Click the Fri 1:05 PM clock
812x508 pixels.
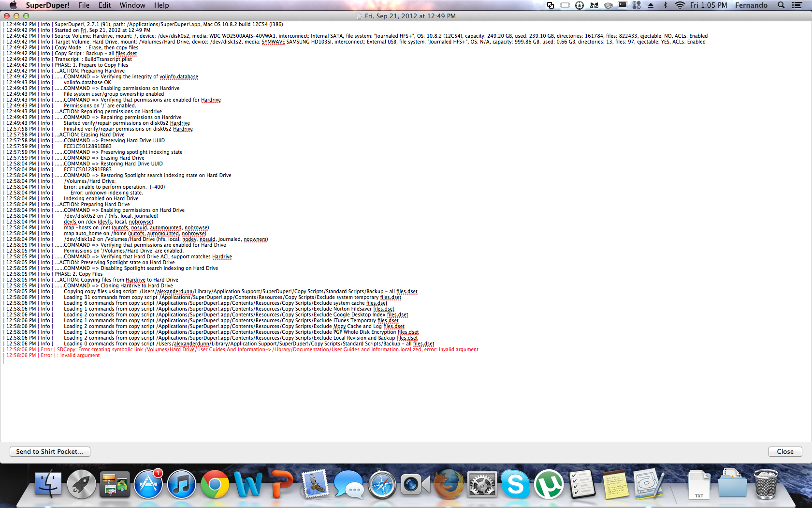pyautogui.click(x=709, y=5)
